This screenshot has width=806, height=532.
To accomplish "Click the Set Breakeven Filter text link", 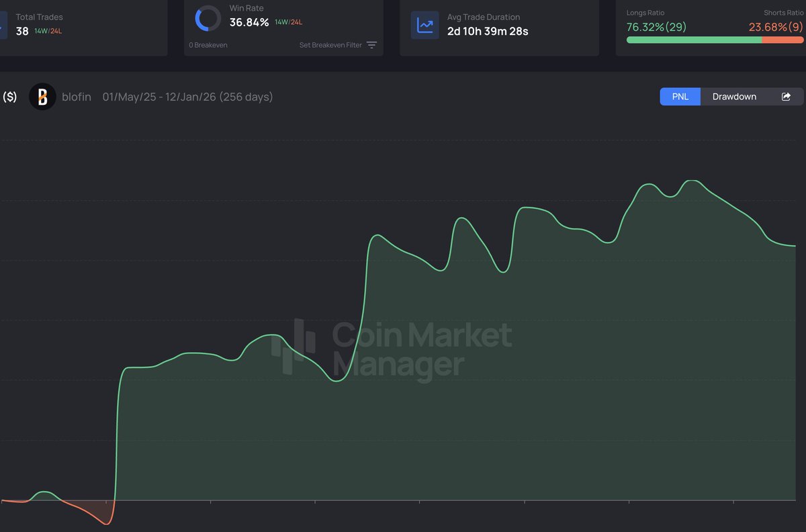I will coord(329,45).
